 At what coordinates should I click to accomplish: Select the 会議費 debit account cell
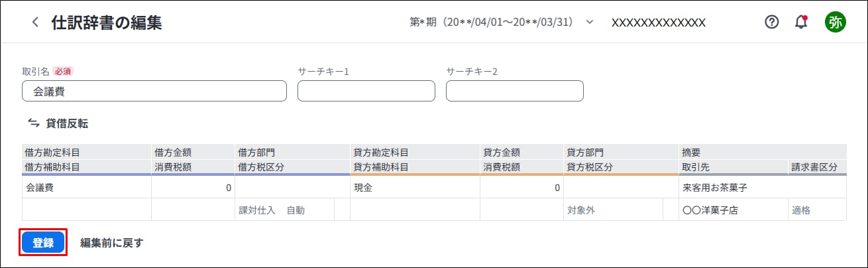click(x=87, y=188)
